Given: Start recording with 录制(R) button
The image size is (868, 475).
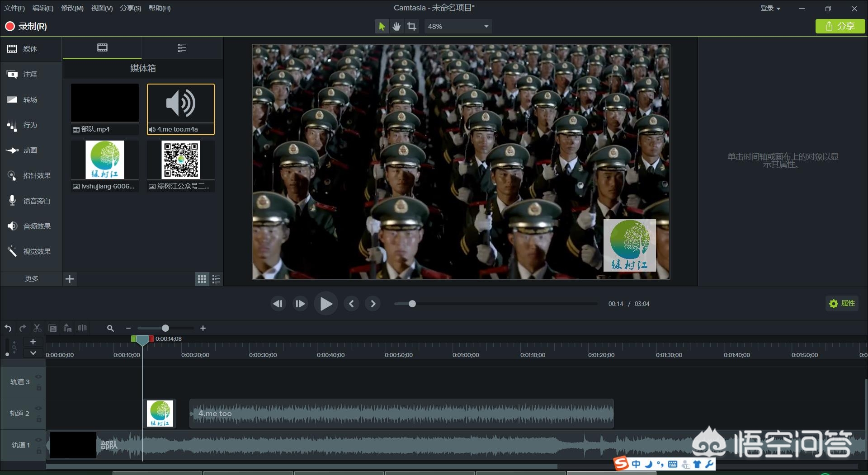Looking at the screenshot, I should coord(26,26).
